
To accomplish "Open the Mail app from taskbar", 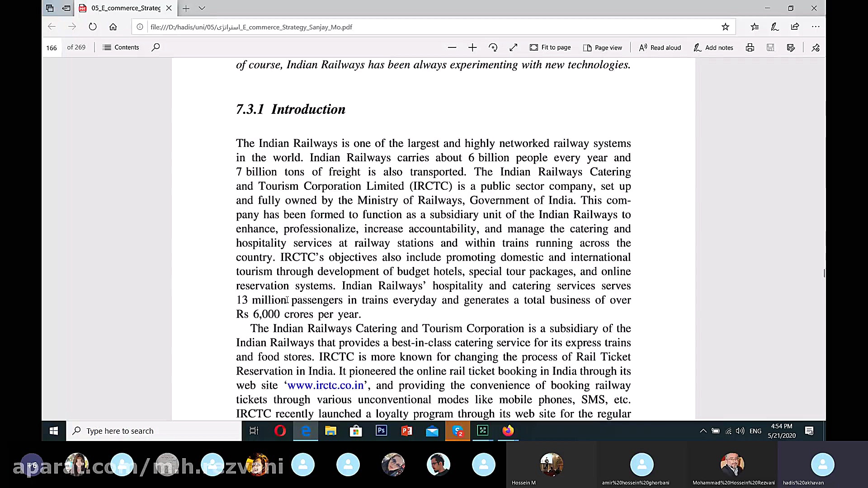I will [432, 431].
